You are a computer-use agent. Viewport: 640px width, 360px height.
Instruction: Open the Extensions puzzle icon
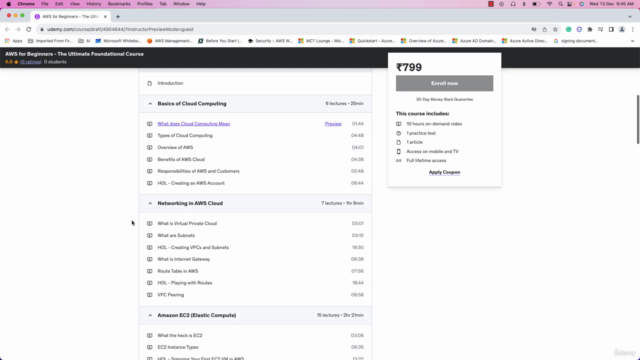click(x=590, y=29)
